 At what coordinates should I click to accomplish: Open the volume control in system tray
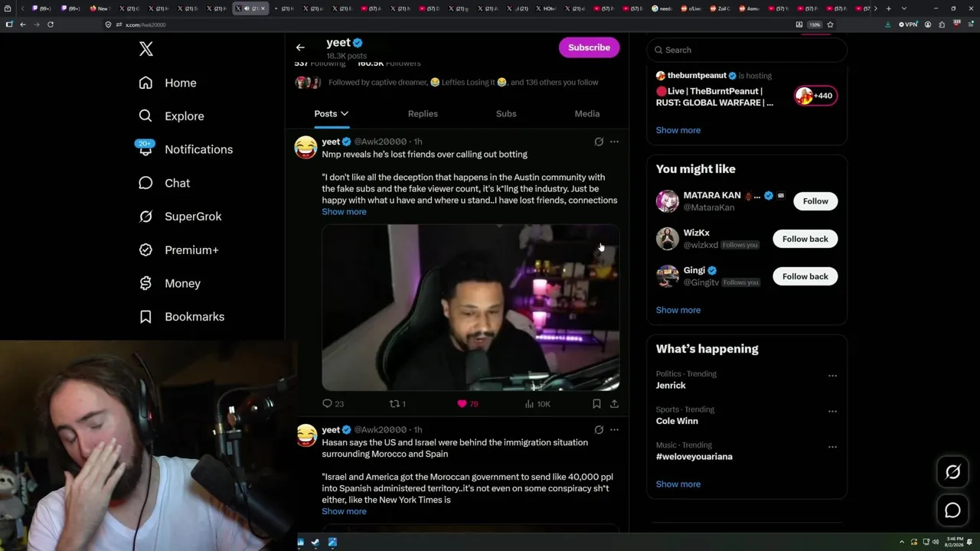point(935,543)
